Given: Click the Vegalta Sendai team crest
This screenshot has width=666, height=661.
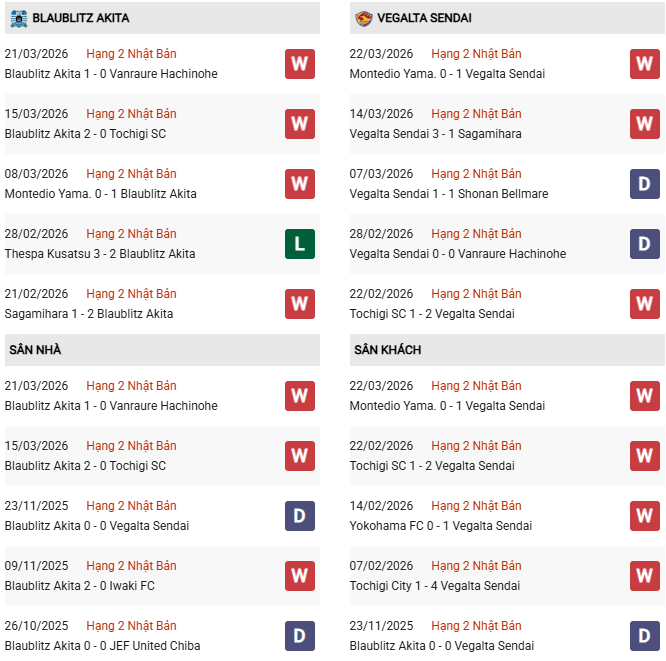Looking at the screenshot, I should [x=363, y=18].
